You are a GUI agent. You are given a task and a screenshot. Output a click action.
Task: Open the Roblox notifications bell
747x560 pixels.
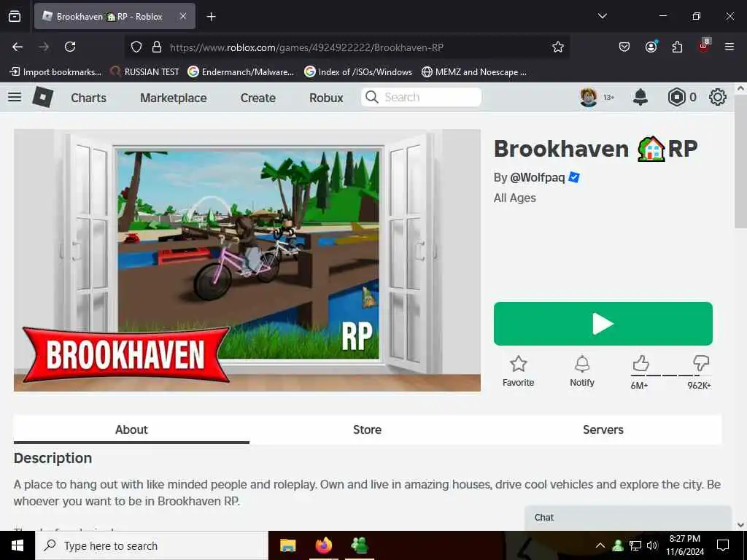click(640, 97)
